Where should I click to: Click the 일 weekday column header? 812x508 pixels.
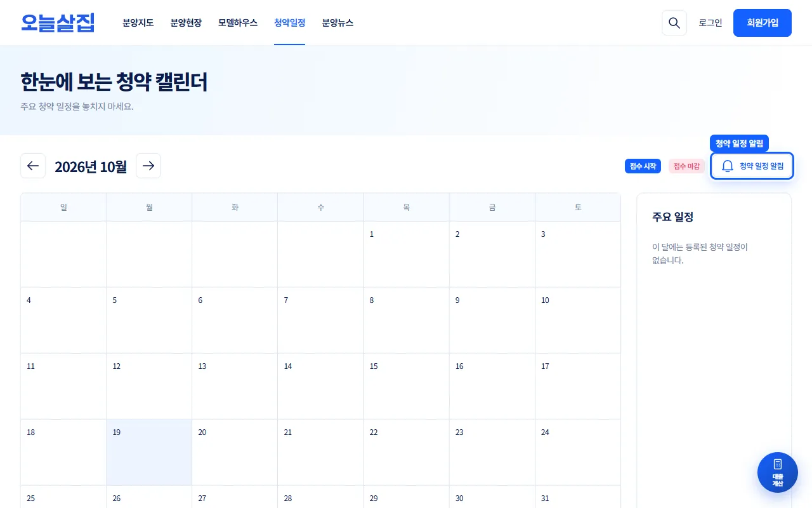tap(63, 207)
